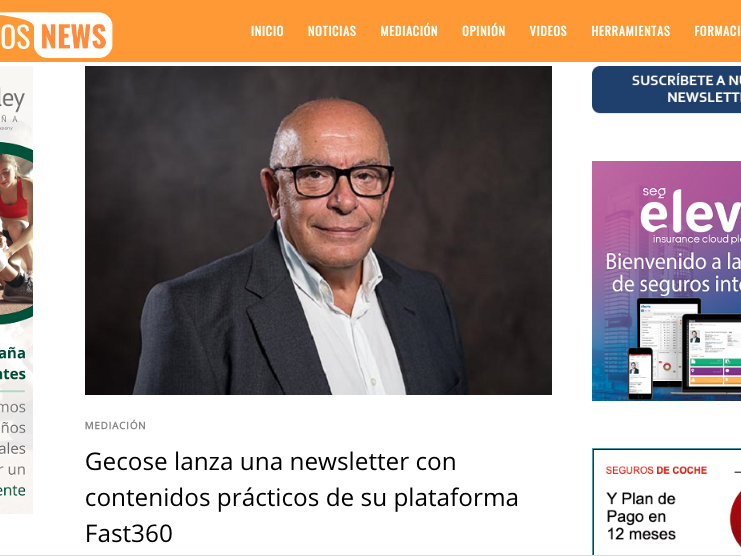Click the green text in left banner
Image resolution: width=741 pixels, height=556 pixels.
pos(13,363)
